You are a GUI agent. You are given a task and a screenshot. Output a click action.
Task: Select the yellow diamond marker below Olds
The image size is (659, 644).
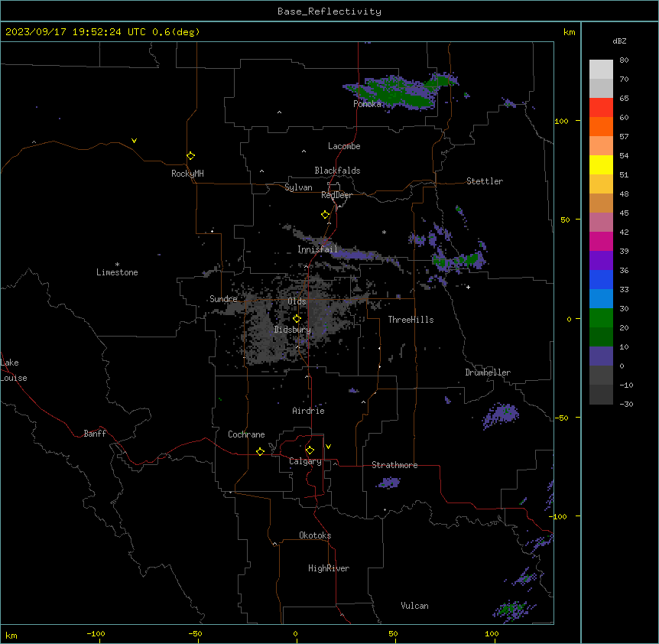pyautogui.click(x=297, y=319)
